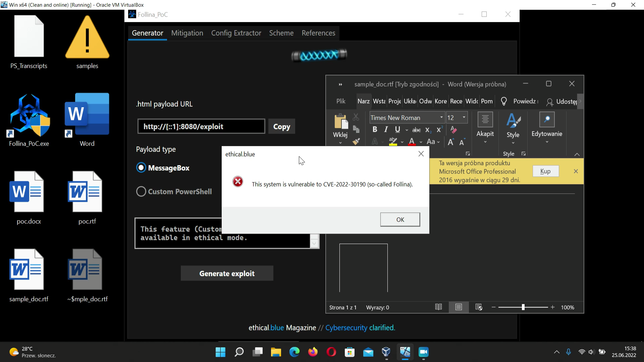This screenshot has width=644, height=362.
Task: Open the References tab
Action: (x=318, y=33)
